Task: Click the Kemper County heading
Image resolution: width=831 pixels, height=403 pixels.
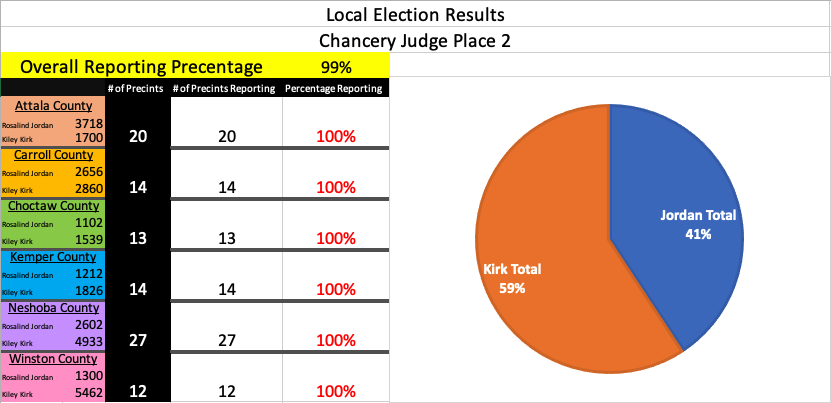Action: tap(54, 257)
